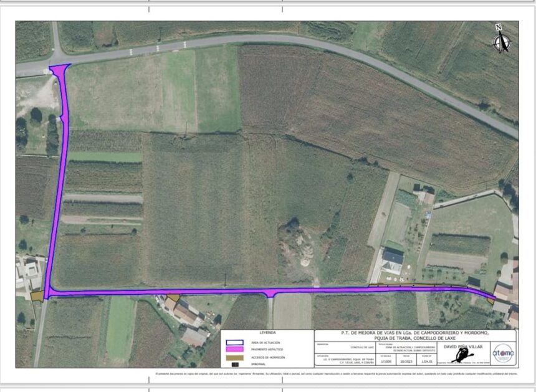Click the DAVID PIÑA VILLAR name
The width and height of the screenshot is (536, 392).
click(463, 347)
